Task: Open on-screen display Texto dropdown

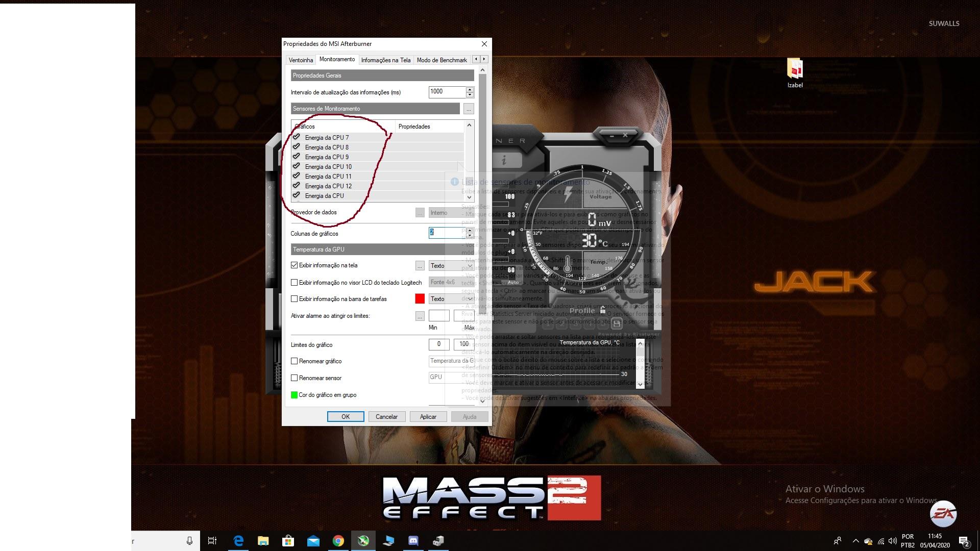Action: pyautogui.click(x=451, y=266)
